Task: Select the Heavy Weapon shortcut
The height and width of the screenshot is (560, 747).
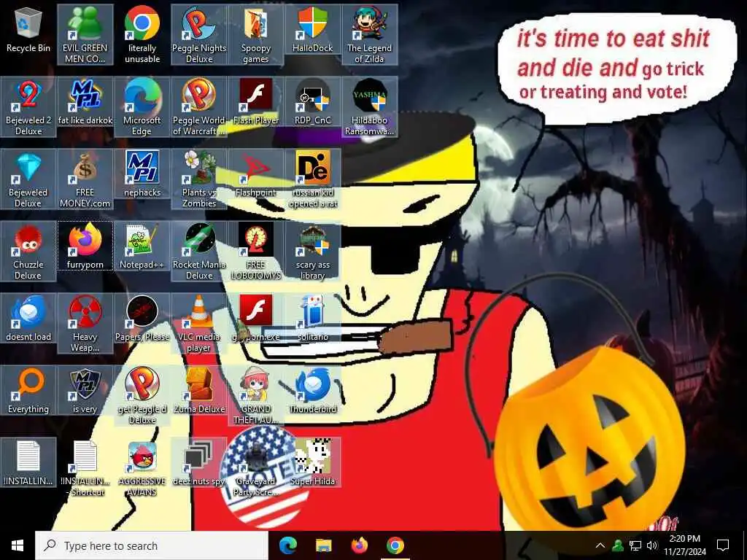Action: click(x=85, y=323)
